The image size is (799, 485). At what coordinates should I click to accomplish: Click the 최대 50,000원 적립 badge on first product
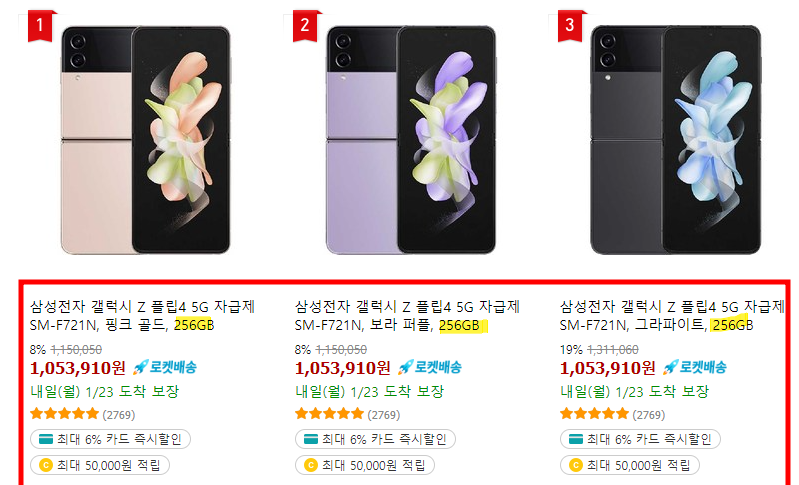coord(100,465)
